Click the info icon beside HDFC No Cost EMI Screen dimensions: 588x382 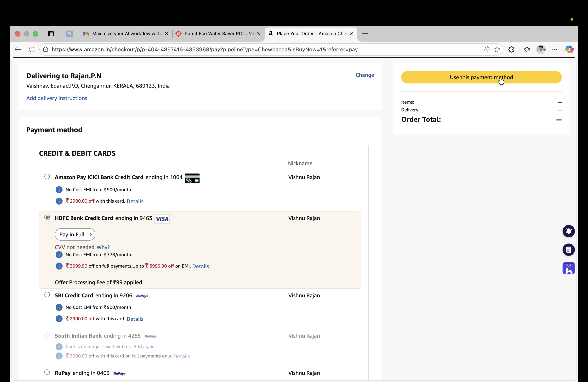pyautogui.click(x=59, y=254)
